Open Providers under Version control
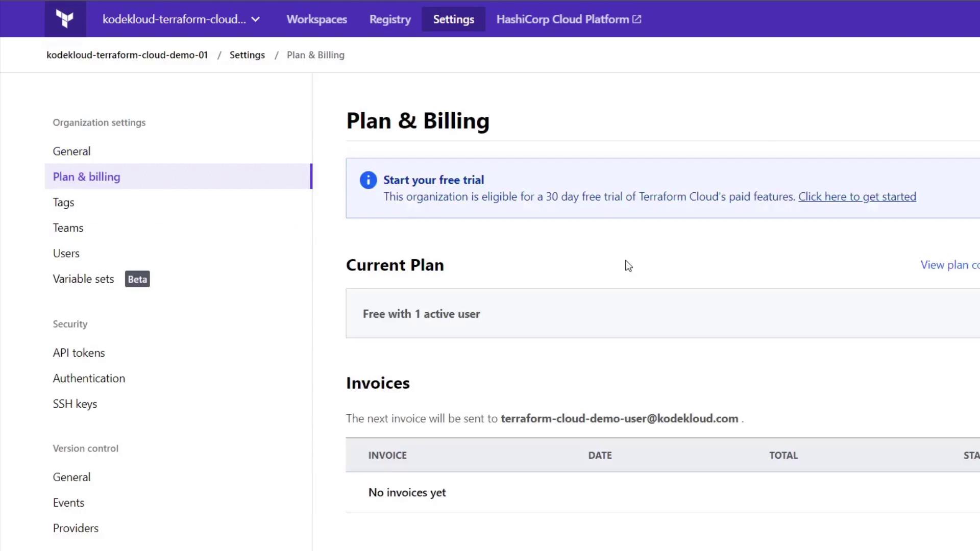The image size is (980, 551). pos(76,528)
